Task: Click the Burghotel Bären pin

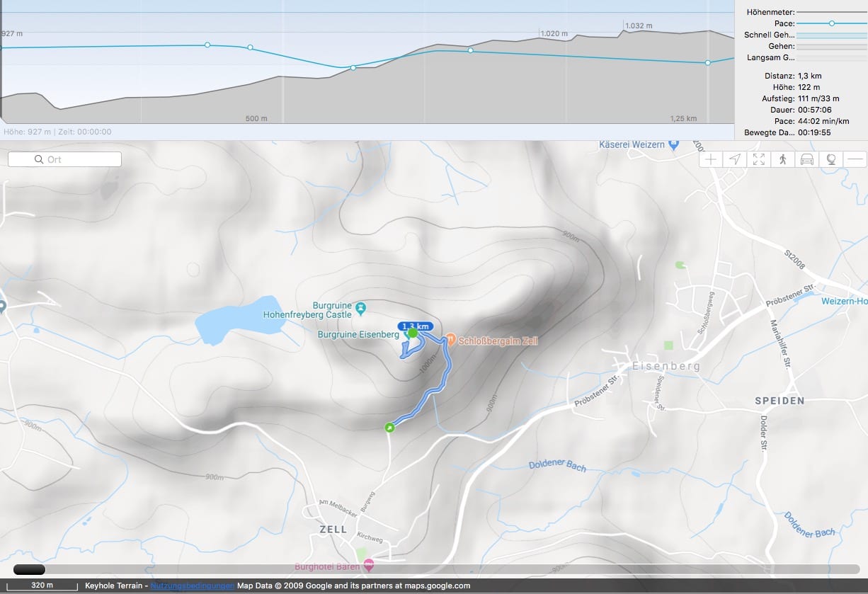Action: click(x=368, y=565)
